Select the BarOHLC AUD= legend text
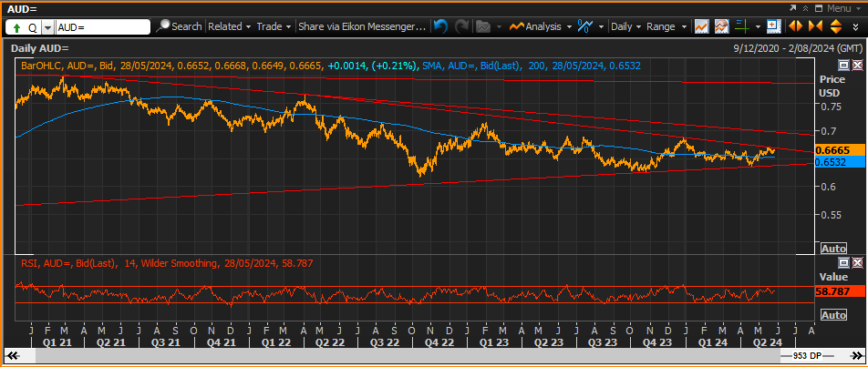 point(172,66)
